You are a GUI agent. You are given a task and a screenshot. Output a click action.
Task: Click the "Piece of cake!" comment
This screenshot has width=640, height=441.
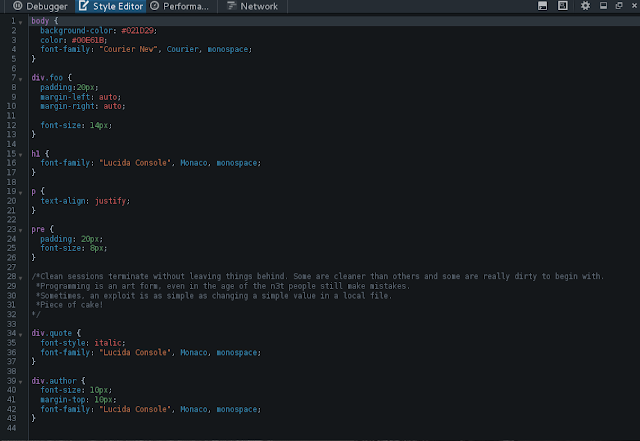[x=69, y=305]
